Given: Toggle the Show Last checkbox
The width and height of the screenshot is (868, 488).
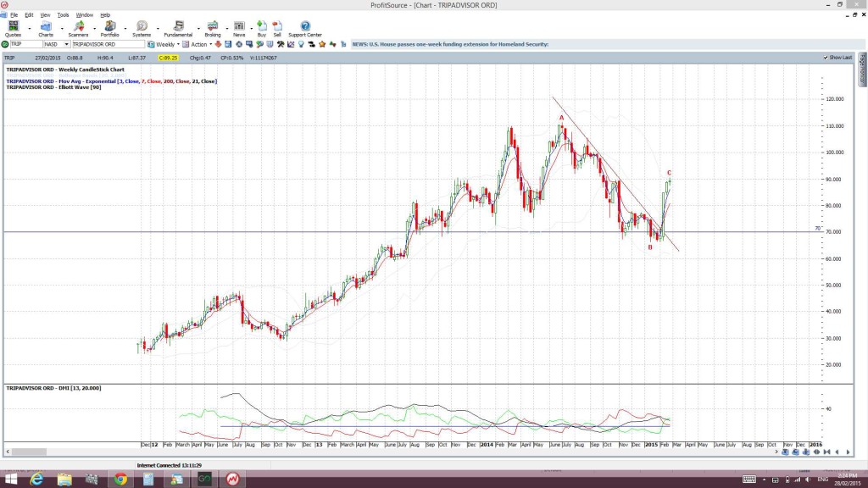Looking at the screenshot, I should (x=826, y=58).
